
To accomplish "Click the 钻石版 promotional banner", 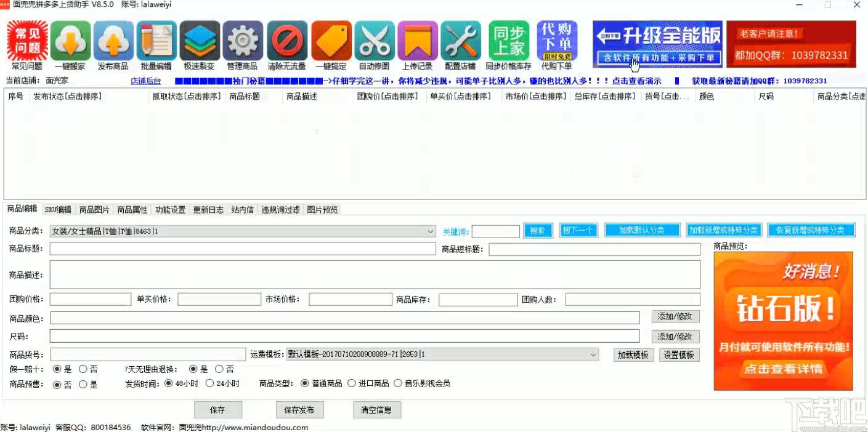I will pyautogui.click(x=783, y=321).
